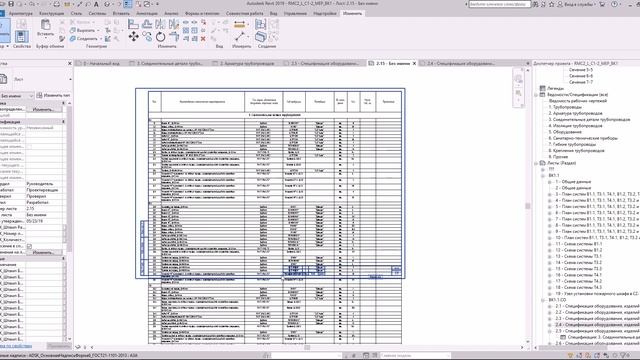
Task: Switch to '2. Арматура трубопроводов' view tab
Action: [x=247, y=63]
